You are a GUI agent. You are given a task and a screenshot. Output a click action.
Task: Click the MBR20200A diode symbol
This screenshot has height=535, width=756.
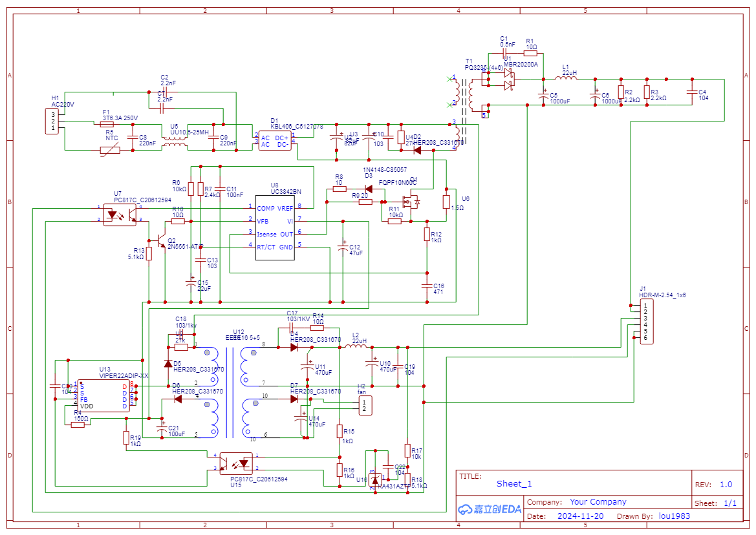[507, 74]
